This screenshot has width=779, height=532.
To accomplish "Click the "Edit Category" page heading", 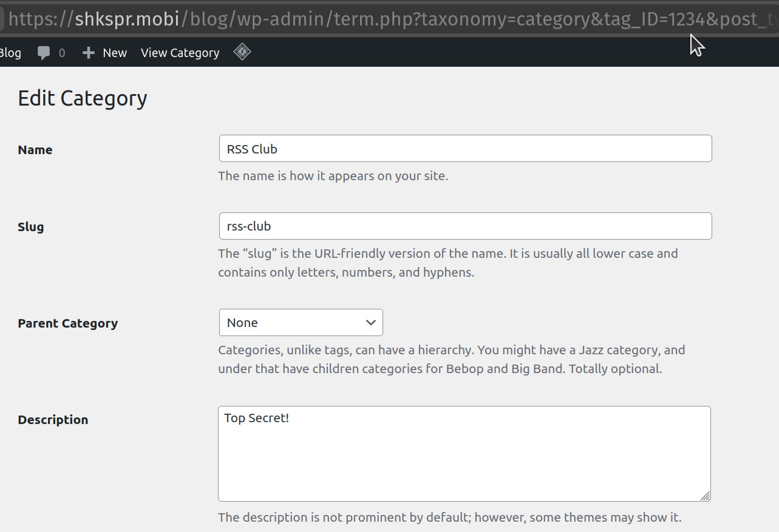I will pyautogui.click(x=83, y=98).
